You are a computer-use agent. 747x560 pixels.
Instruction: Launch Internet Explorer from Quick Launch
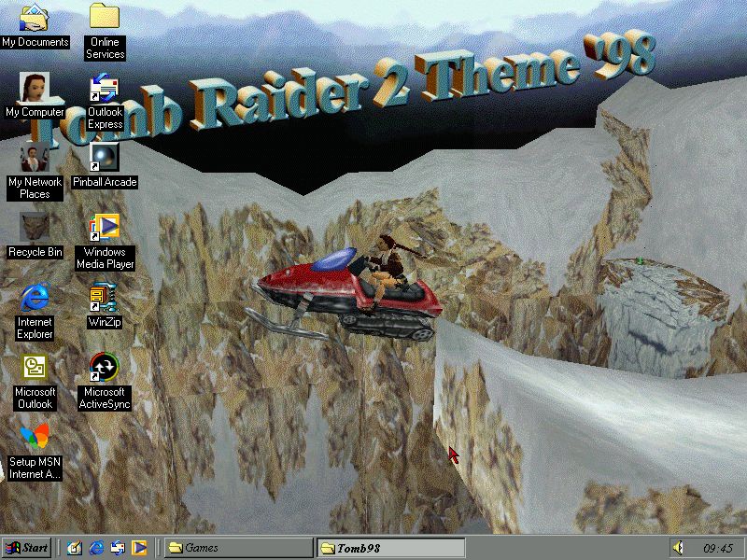point(96,548)
